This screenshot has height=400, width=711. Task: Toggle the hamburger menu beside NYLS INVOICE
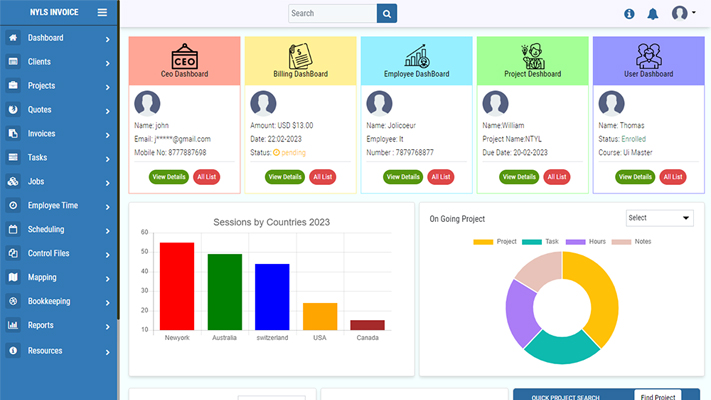(102, 12)
